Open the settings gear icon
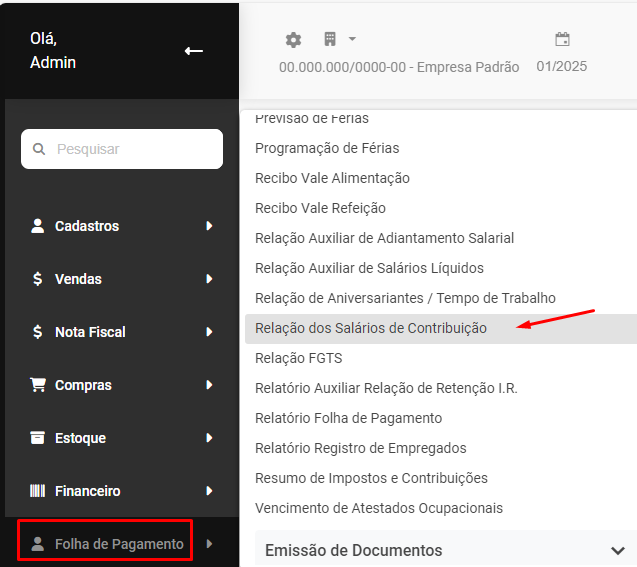 (293, 40)
